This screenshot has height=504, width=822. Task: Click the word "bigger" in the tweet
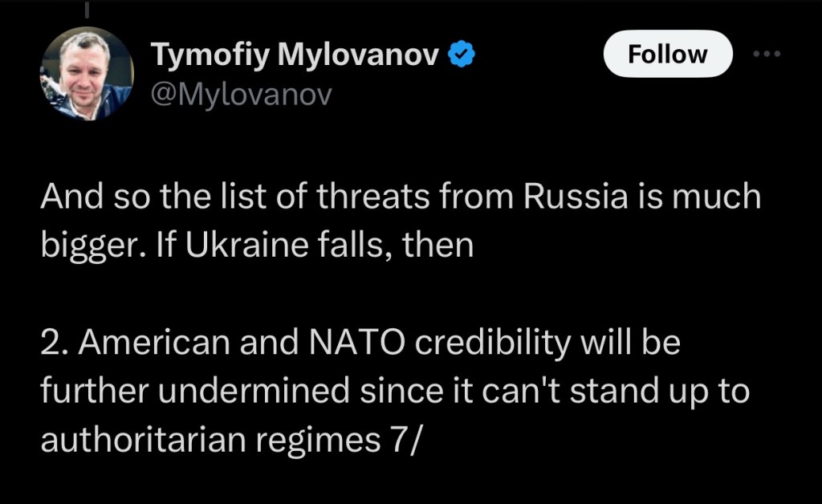[x=90, y=246]
